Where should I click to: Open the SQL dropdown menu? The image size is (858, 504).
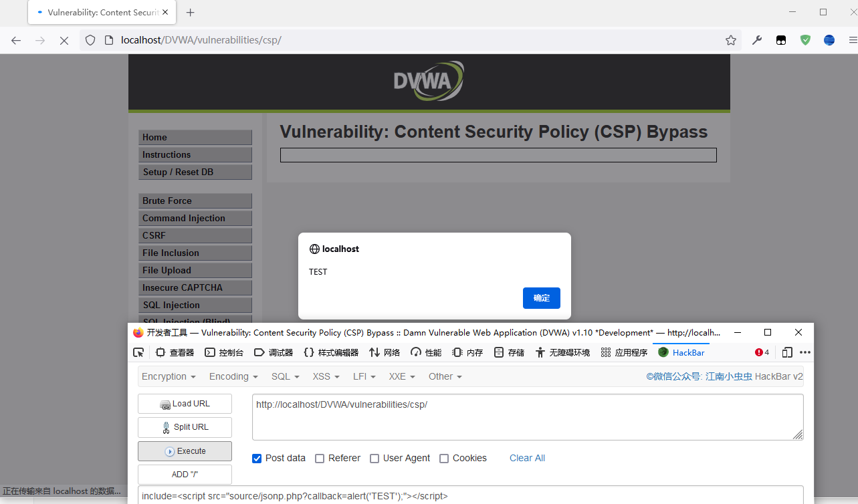click(x=286, y=376)
